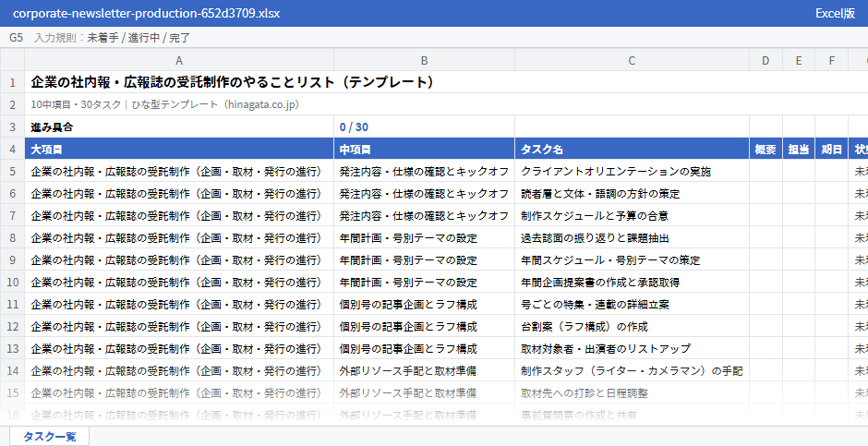Click the G5 cell reference box
The height and width of the screenshot is (446, 868).
click(x=16, y=38)
